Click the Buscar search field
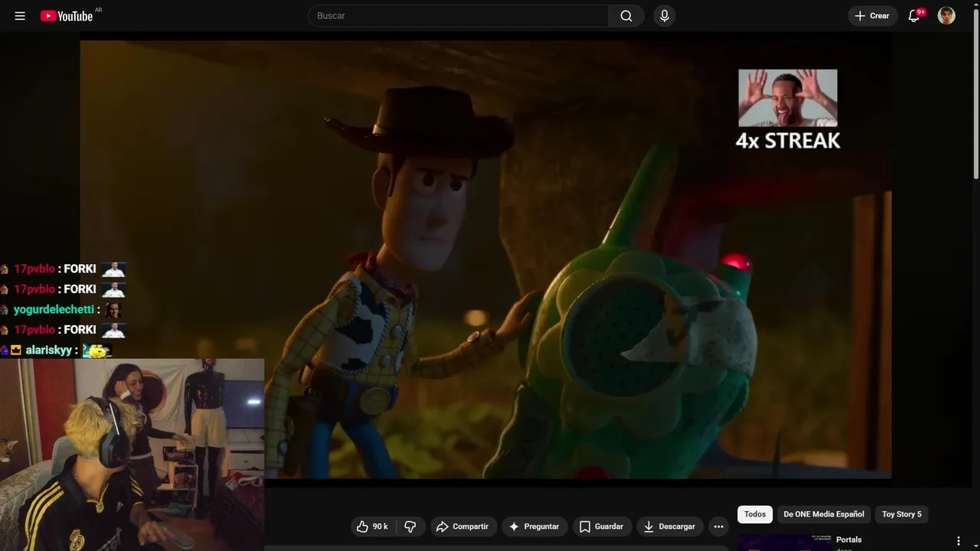This screenshot has width=980, height=551. pyautogui.click(x=458, y=16)
